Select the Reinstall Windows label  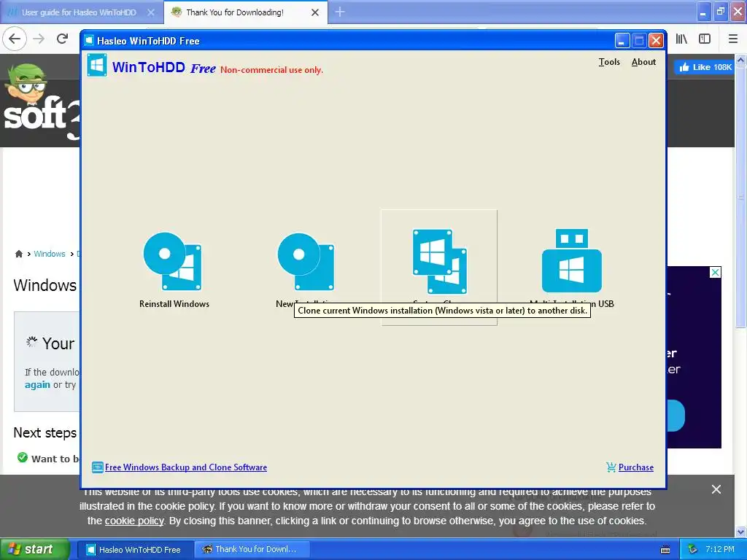[x=174, y=304]
